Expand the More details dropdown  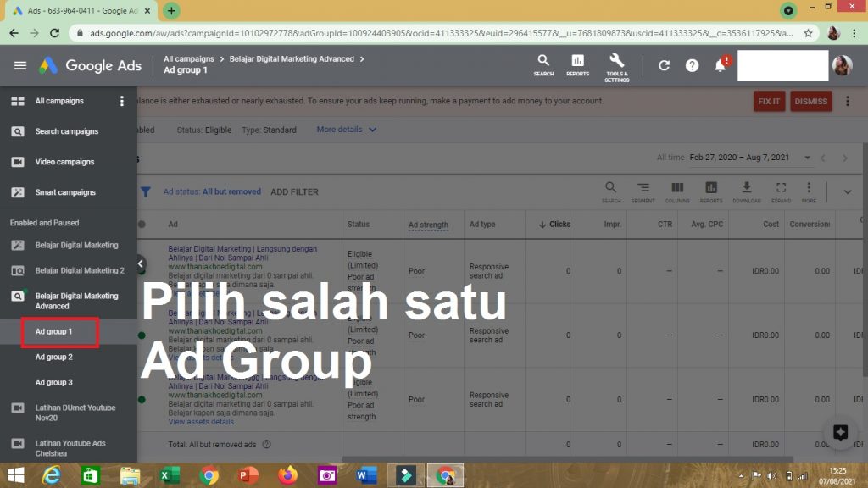tap(347, 130)
